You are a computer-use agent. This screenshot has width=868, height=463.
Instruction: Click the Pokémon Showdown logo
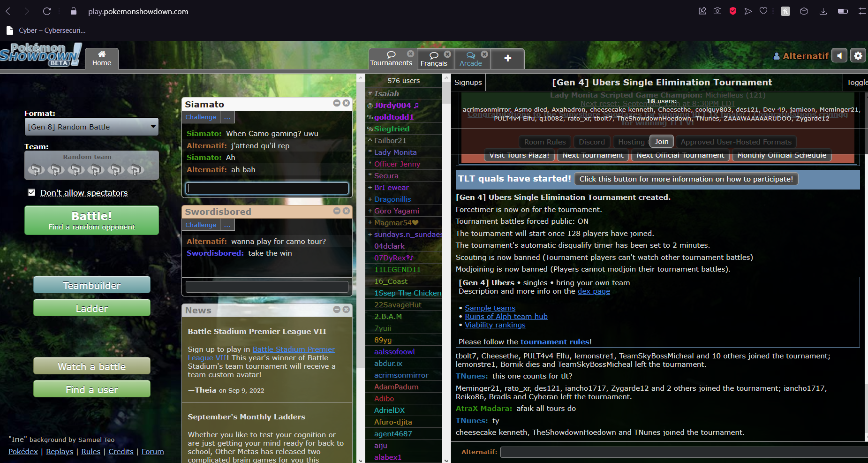(x=41, y=55)
